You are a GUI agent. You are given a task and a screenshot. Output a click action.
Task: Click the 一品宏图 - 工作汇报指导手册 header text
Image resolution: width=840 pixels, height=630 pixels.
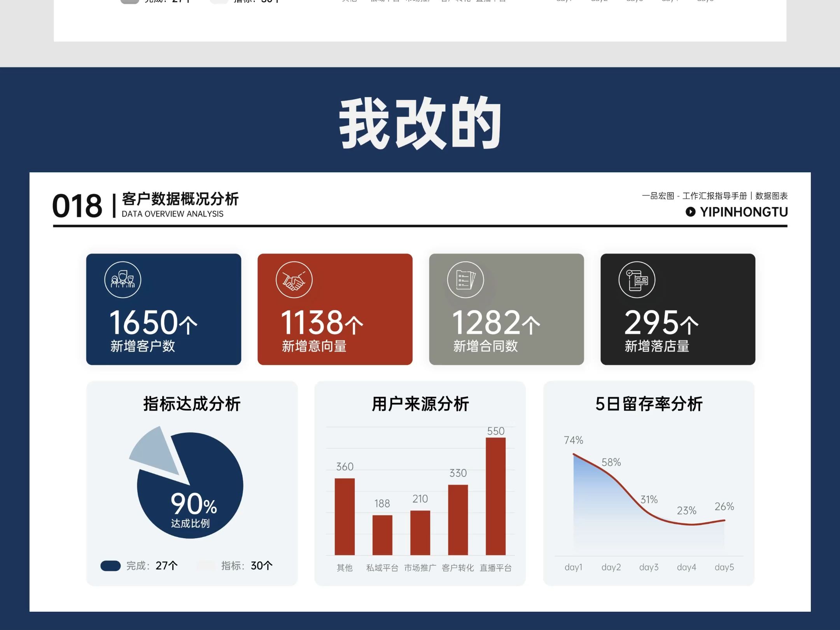click(695, 196)
